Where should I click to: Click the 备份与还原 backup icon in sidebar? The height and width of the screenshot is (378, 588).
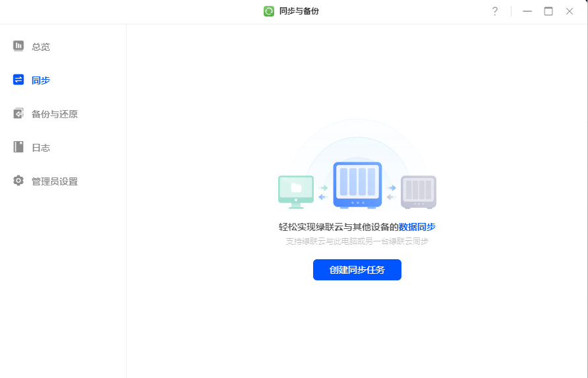18,113
